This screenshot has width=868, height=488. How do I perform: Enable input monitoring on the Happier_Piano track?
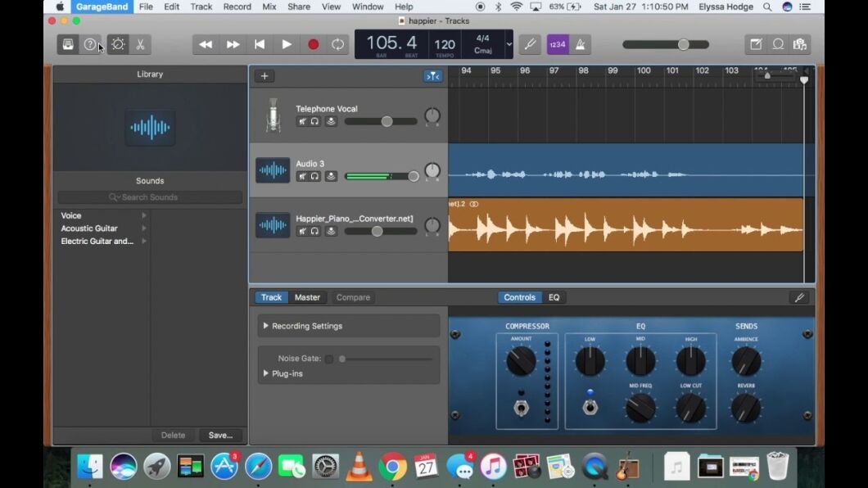click(x=331, y=231)
